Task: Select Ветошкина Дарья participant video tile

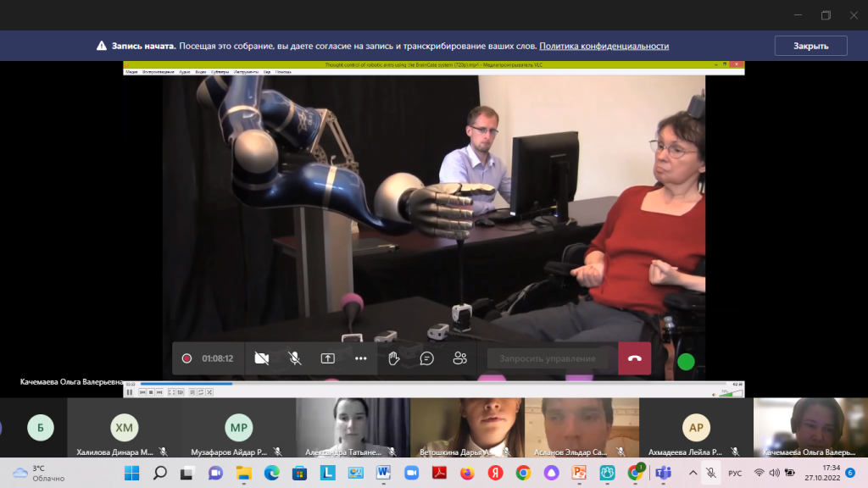Action: [467, 428]
